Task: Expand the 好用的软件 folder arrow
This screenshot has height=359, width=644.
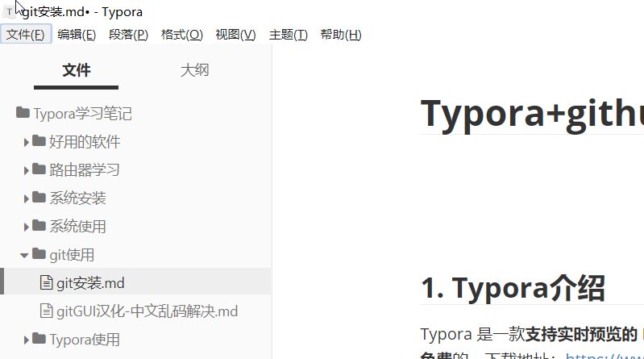Action: coord(27,142)
